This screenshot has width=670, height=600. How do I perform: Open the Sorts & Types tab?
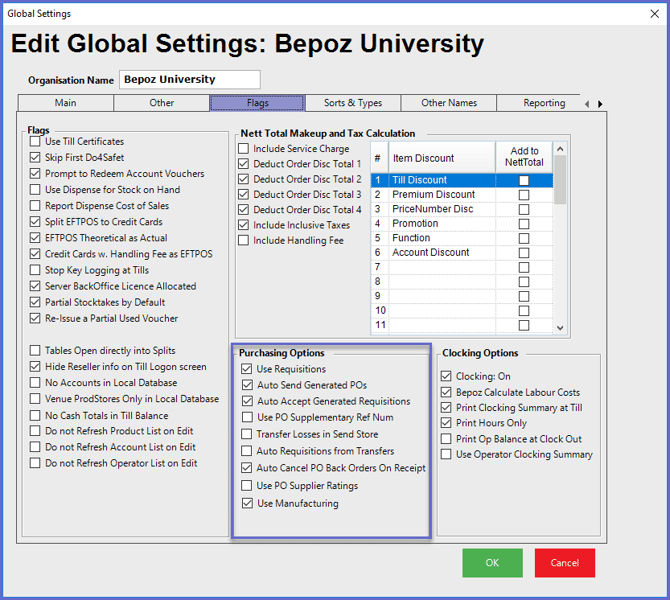[352, 103]
